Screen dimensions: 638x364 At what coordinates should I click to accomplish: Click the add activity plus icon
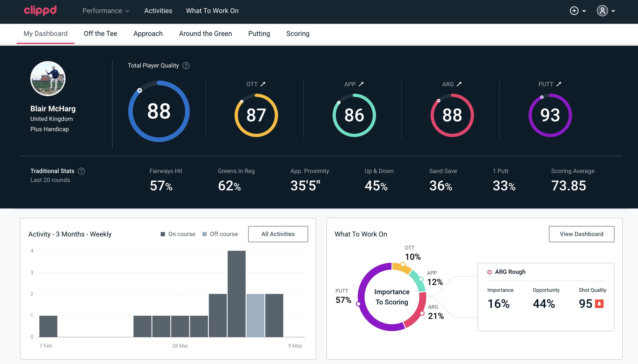pos(574,11)
